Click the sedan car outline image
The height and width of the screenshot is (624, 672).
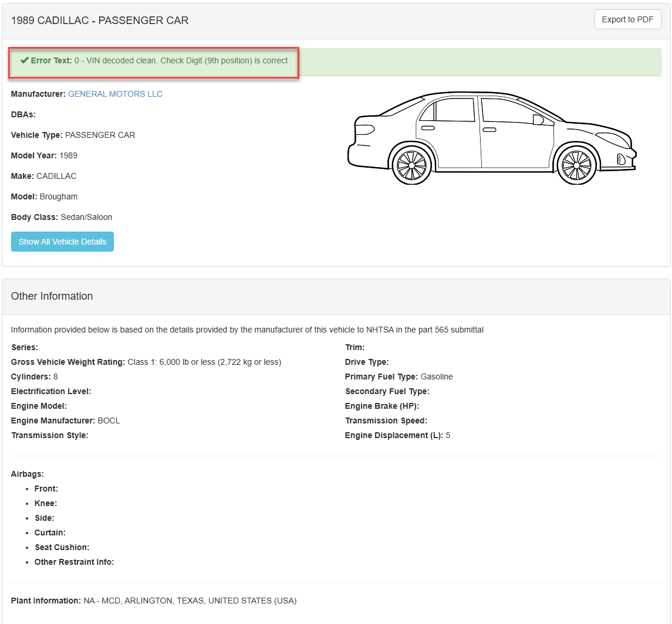492,138
